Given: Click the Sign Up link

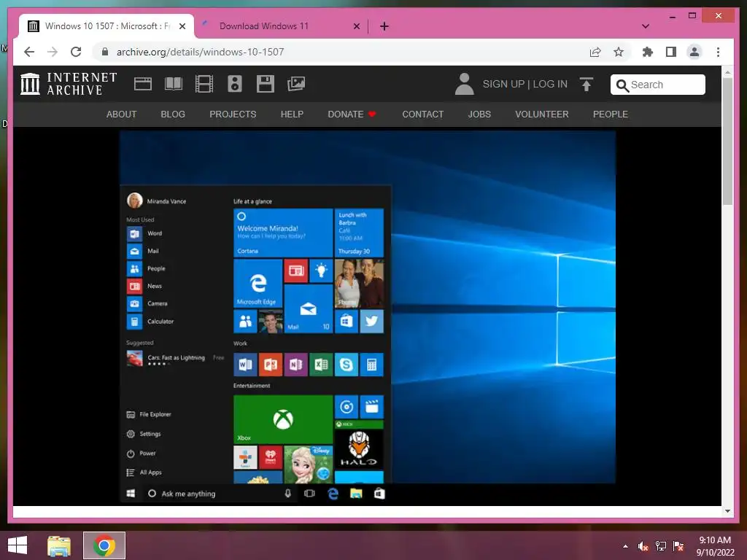Looking at the screenshot, I should (503, 85).
